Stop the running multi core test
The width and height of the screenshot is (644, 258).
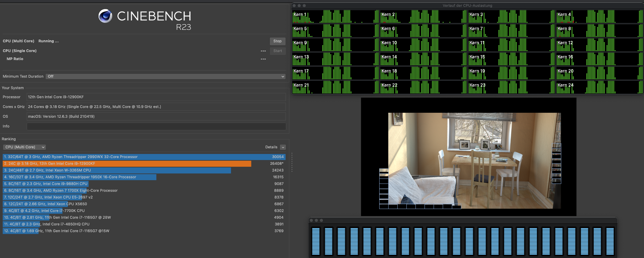[277, 41]
